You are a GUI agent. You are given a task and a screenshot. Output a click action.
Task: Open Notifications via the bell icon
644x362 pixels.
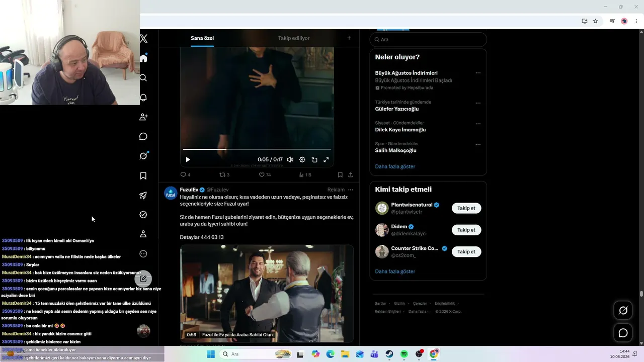[143, 98]
